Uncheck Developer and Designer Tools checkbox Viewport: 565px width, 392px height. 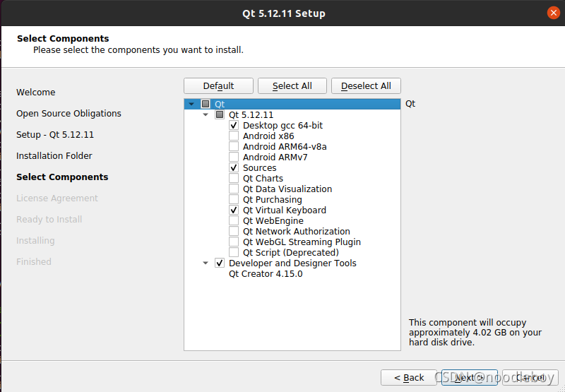(x=220, y=263)
